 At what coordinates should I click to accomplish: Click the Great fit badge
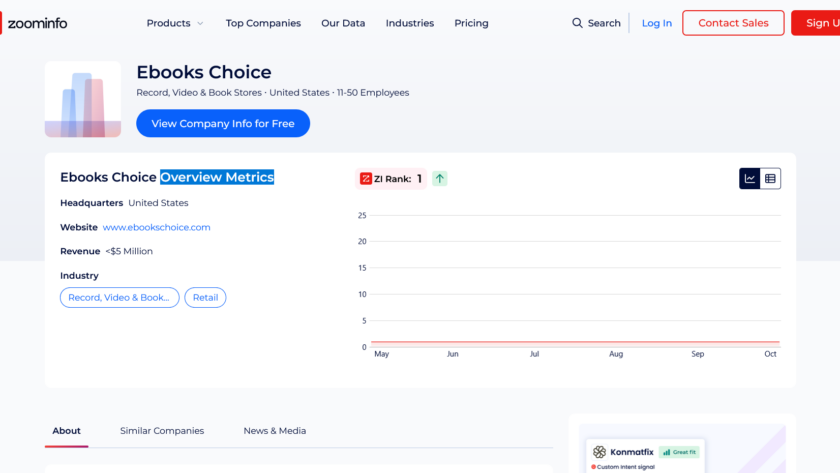(x=679, y=452)
